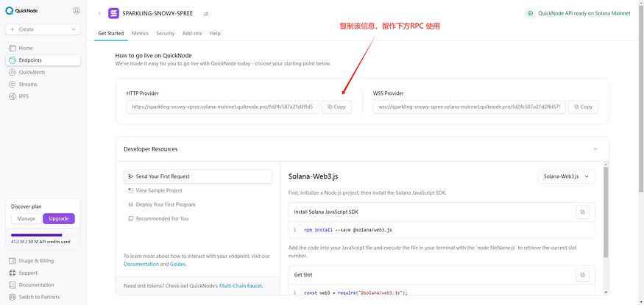Open the Documentation link in resources text
This screenshot has width=644, height=305.
tap(141, 265)
